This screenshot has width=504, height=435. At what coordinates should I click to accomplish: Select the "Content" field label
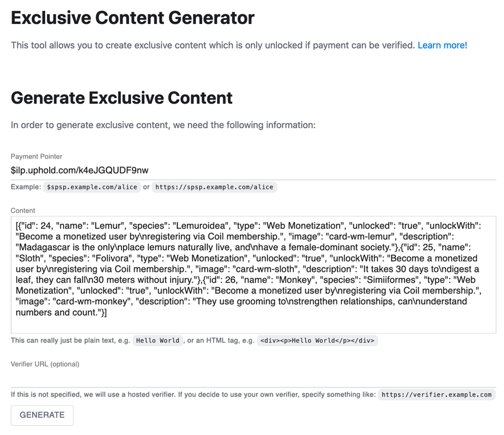coord(23,211)
